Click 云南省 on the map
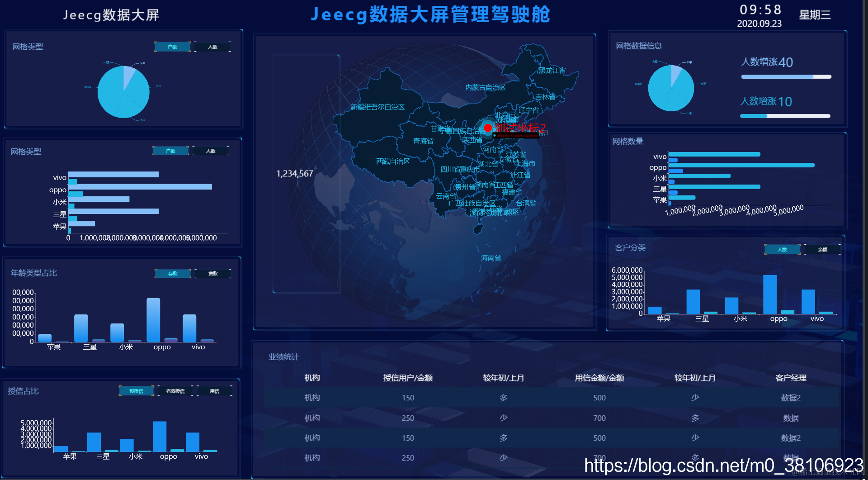 446,196
